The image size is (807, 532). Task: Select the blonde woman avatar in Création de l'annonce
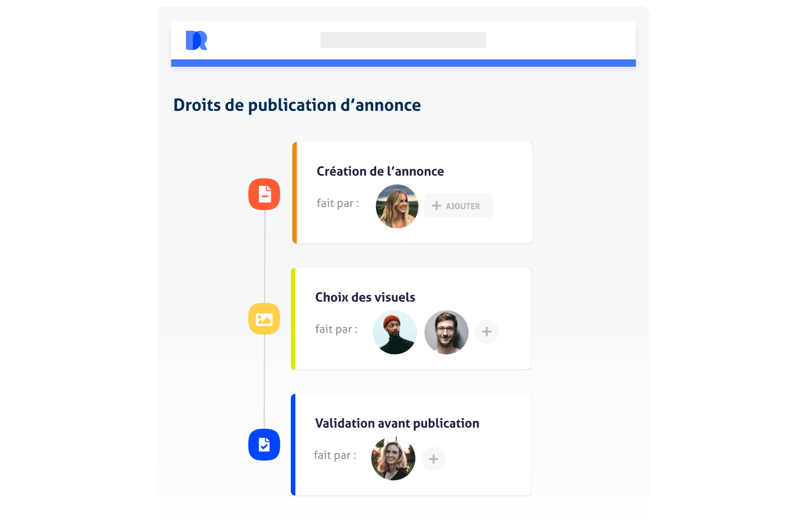pos(397,206)
